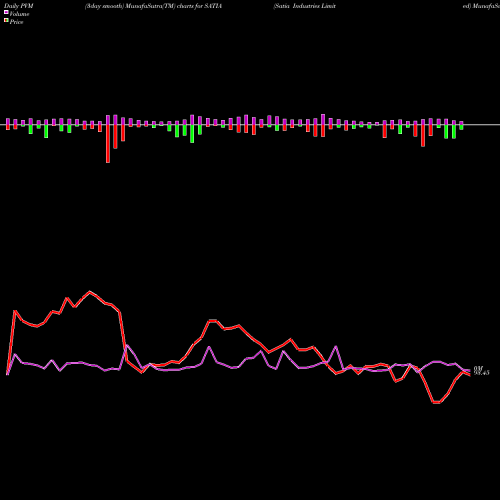500x500 pixels.
Task: Click the '(3day smooth) MunafaSutra(TM) charts for SATIA' heading
Action: [153, 6]
